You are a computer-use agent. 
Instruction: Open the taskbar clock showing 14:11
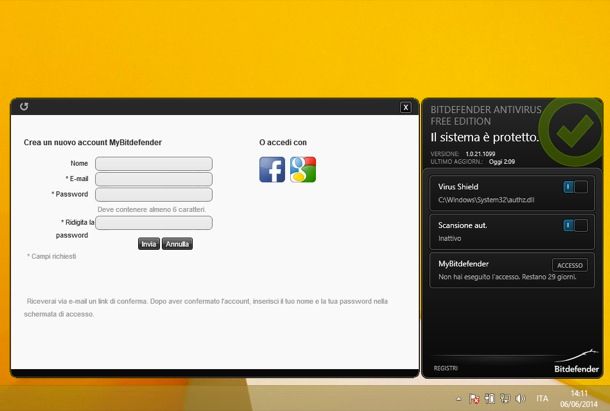click(x=579, y=399)
